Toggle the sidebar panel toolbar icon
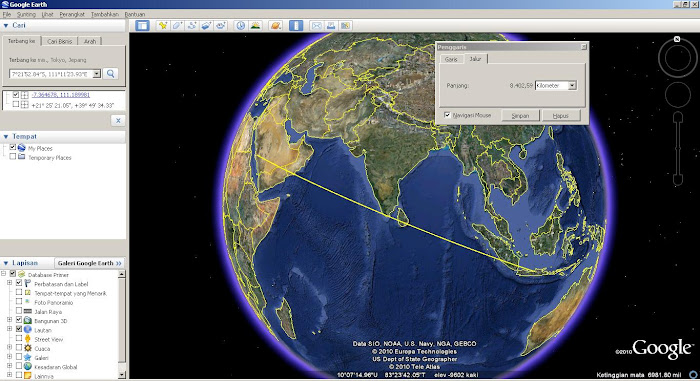Screen dimensions: 700x381 point(142,25)
